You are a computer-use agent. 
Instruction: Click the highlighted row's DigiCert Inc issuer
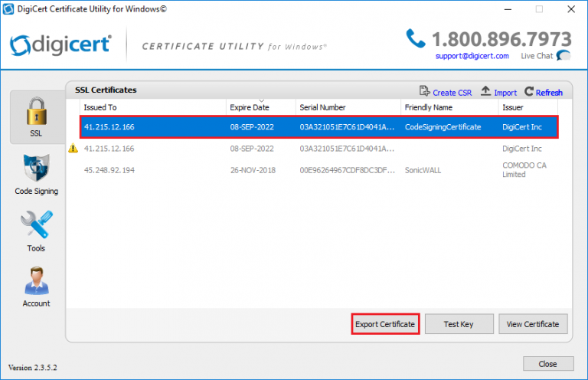tap(522, 126)
